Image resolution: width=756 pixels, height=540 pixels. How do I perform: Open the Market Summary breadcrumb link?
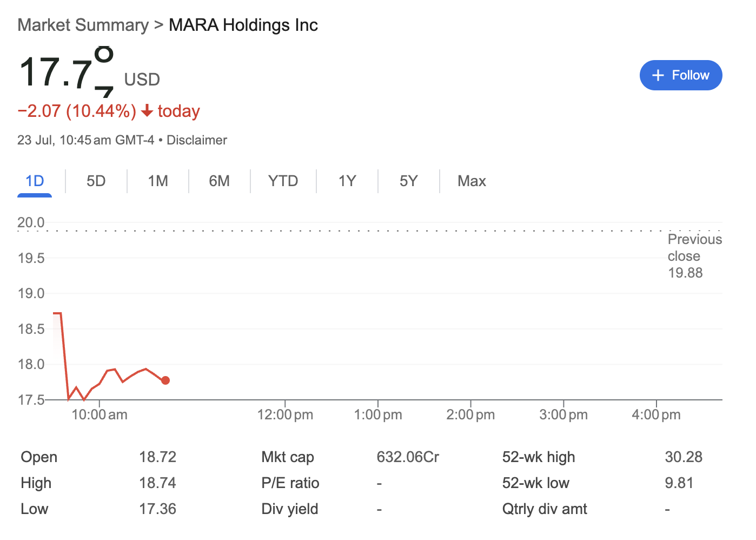tap(83, 25)
